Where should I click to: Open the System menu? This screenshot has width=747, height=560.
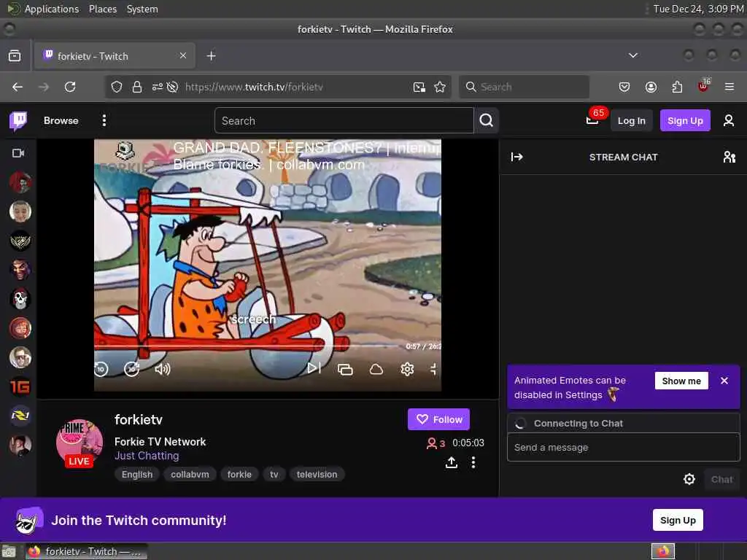pyautogui.click(x=142, y=9)
